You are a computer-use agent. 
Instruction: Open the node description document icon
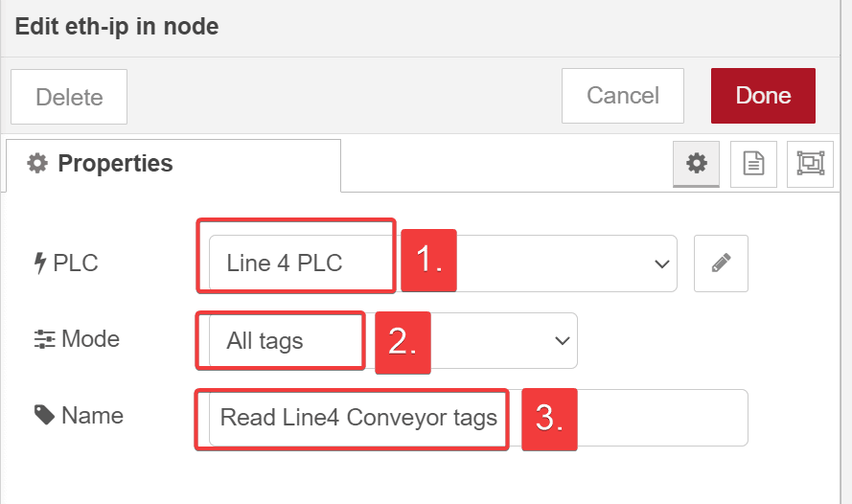753,164
